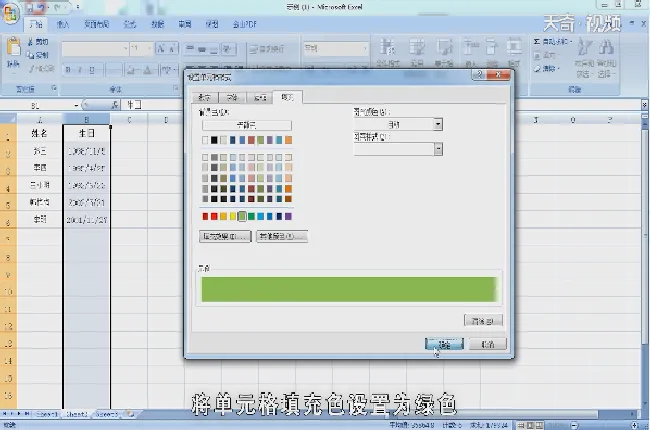Toggle Italic formatting in the ribbon

[80, 70]
